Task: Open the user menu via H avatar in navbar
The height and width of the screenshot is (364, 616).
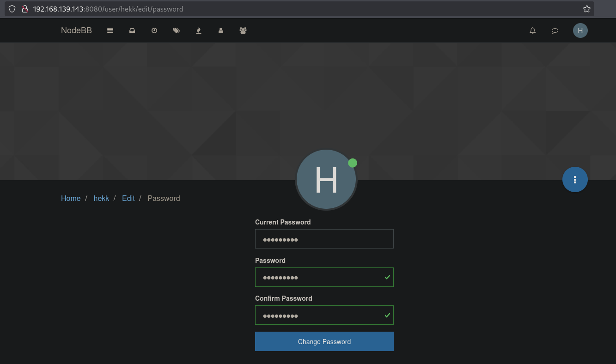Action: [580, 30]
